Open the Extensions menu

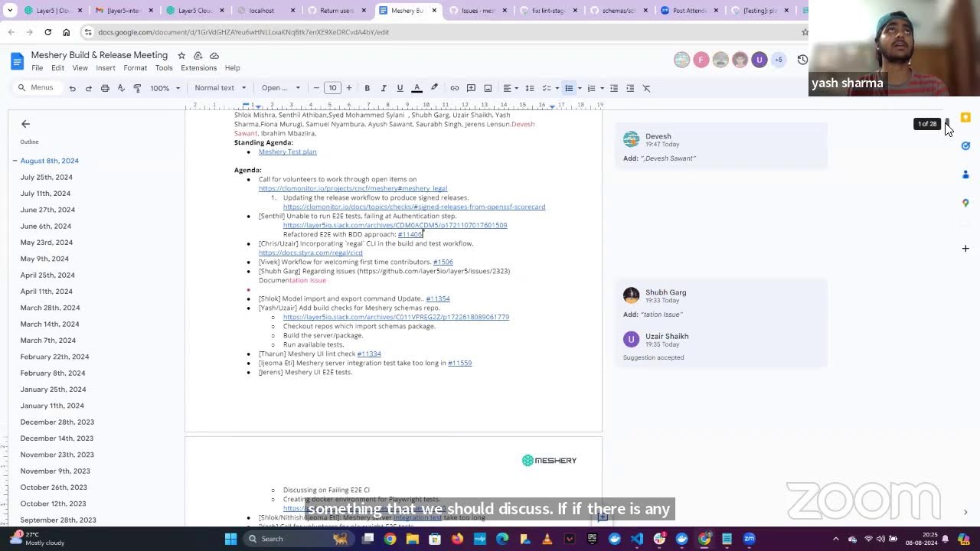[x=199, y=68]
